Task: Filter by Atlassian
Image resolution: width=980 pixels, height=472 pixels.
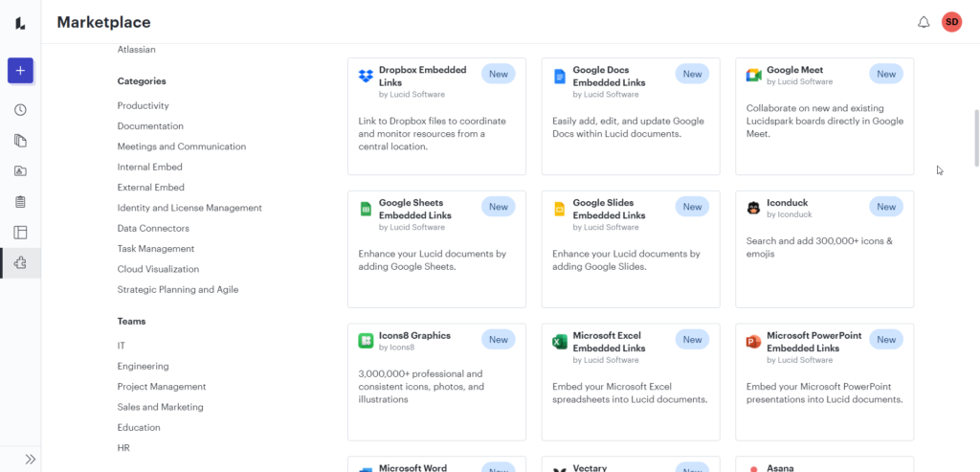Action: tap(136, 50)
